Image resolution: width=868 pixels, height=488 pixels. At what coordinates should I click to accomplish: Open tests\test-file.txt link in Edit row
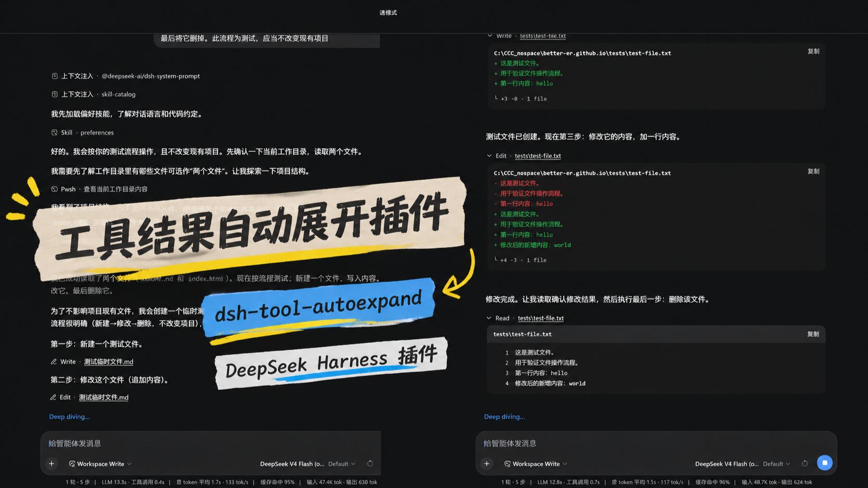pos(538,156)
